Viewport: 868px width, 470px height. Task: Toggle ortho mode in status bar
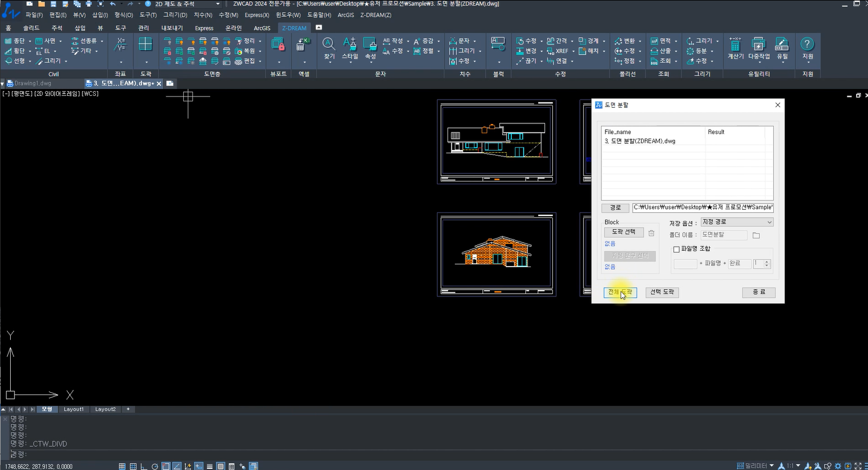(x=144, y=466)
